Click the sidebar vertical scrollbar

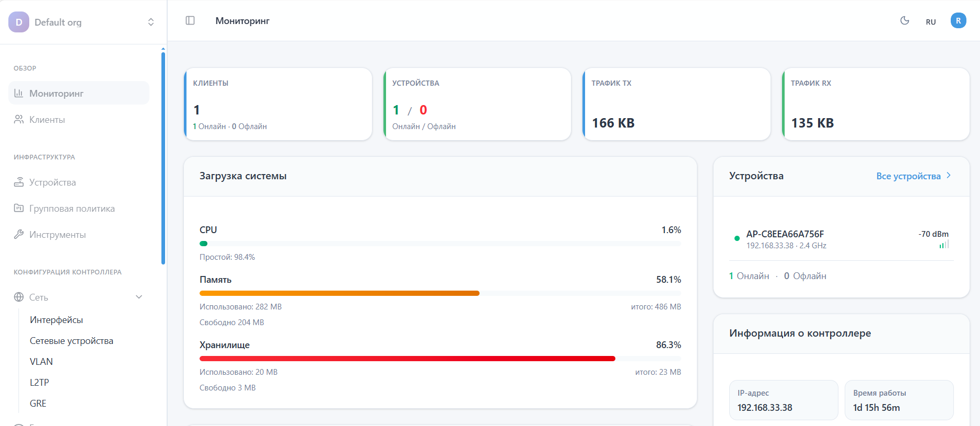click(x=163, y=157)
